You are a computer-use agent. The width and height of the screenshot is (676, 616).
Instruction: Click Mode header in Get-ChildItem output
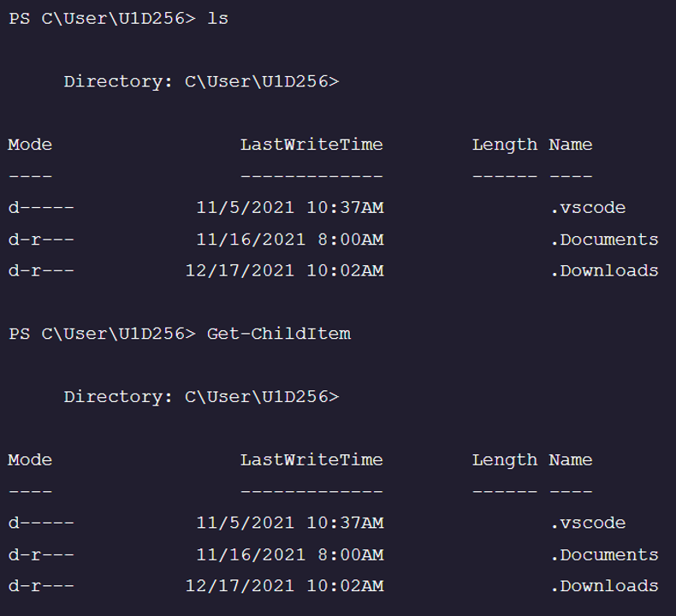(30, 459)
